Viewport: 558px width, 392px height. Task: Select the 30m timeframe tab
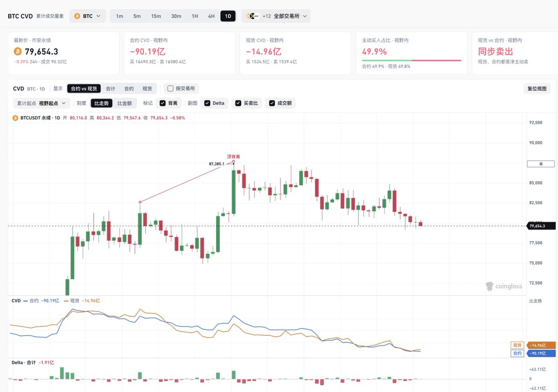click(x=176, y=16)
